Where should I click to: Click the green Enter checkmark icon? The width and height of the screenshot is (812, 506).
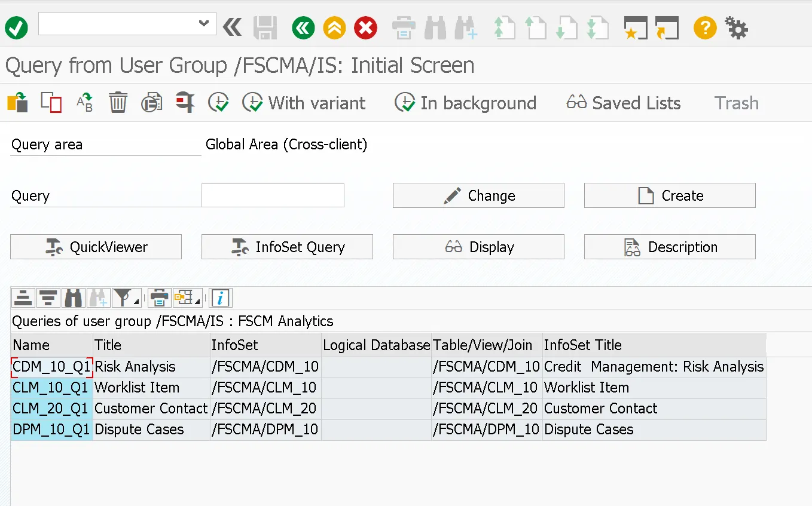16,27
